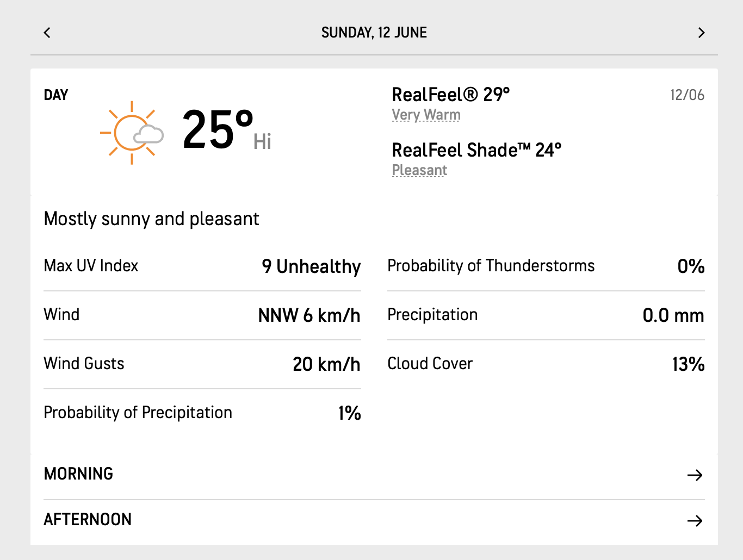Open the Pleasant RealFeel Shade explanation link
The width and height of the screenshot is (743, 560).
pos(419,170)
